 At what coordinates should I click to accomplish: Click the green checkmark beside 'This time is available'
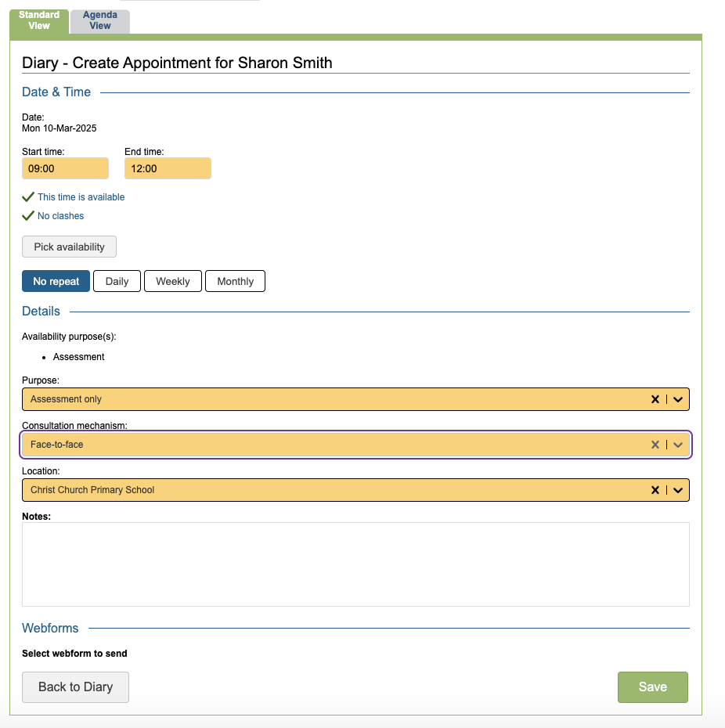pos(28,197)
